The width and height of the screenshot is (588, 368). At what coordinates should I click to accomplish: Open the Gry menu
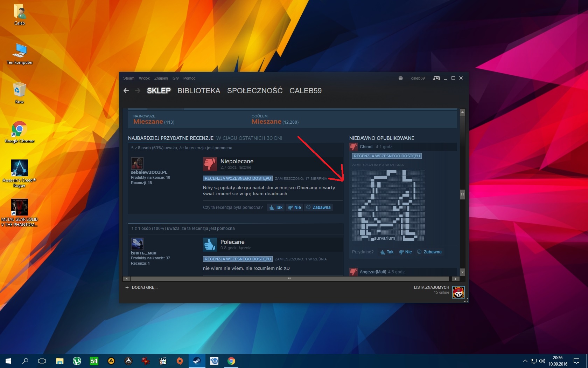(176, 78)
